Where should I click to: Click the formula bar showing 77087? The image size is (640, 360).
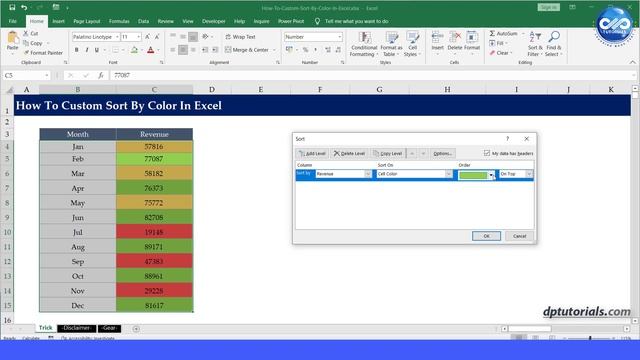pos(371,76)
